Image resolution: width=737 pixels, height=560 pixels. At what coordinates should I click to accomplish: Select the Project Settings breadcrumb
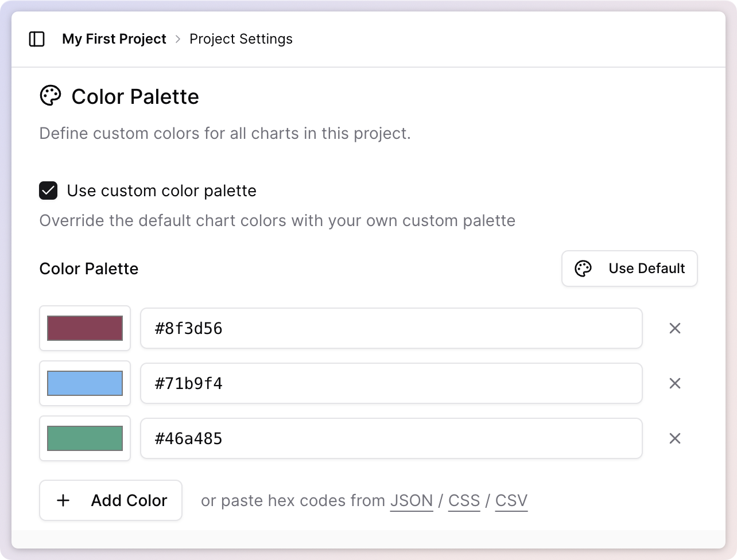241,39
